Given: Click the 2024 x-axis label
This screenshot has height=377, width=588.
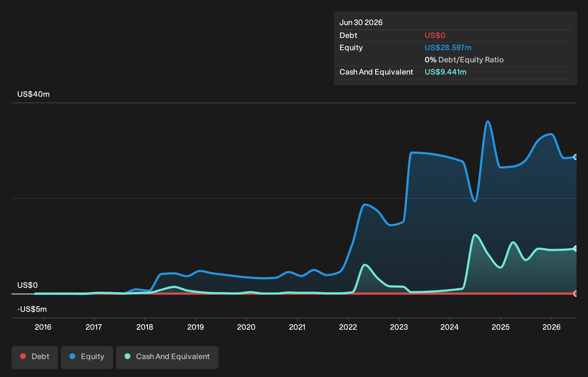Looking at the screenshot, I should (x=450, y=327).
